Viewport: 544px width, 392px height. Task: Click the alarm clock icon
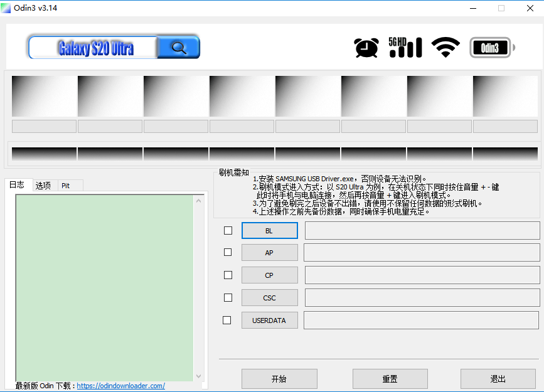click(x=366, y=46)
